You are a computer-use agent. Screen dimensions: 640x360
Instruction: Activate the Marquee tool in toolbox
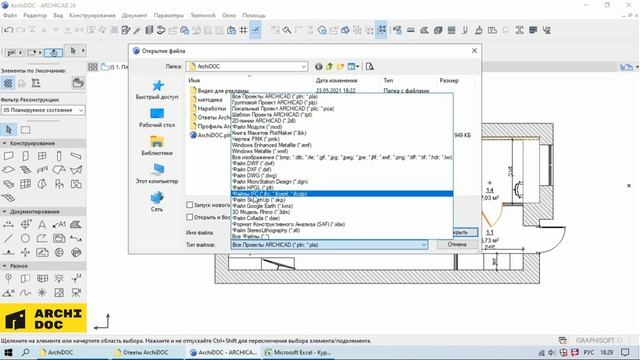pos(25,130)
